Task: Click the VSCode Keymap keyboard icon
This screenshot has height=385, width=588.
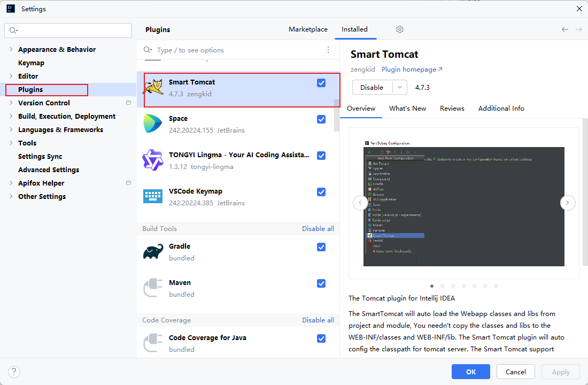Action: [x=153, y=196]
